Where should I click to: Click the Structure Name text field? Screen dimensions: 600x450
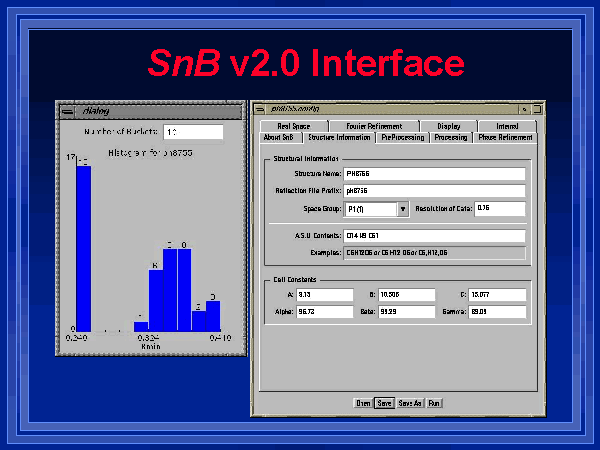click(x=434, y=174)
